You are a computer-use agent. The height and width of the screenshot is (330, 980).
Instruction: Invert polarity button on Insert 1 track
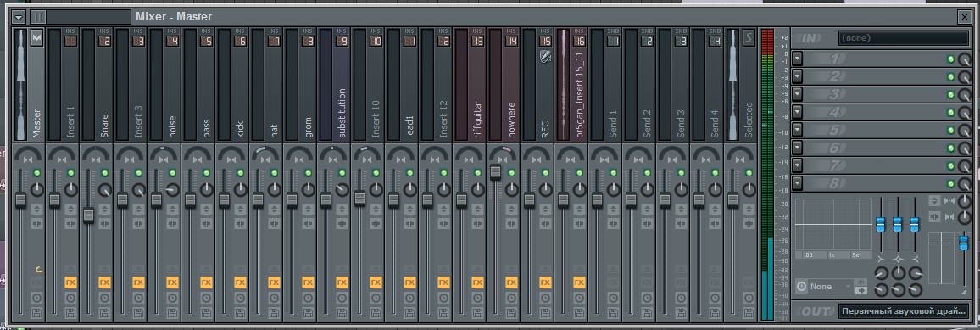70,209
